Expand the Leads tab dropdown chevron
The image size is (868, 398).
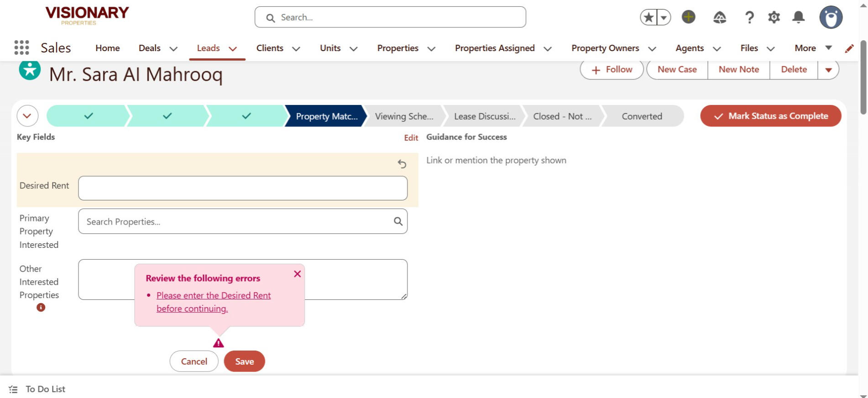233,48
